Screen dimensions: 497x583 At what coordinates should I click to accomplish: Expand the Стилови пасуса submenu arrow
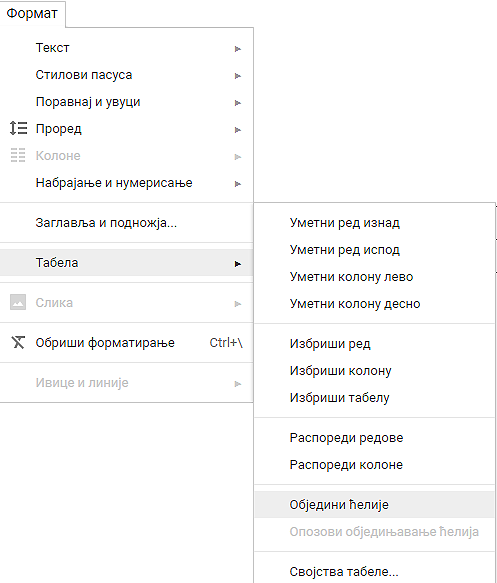[238, 76]
